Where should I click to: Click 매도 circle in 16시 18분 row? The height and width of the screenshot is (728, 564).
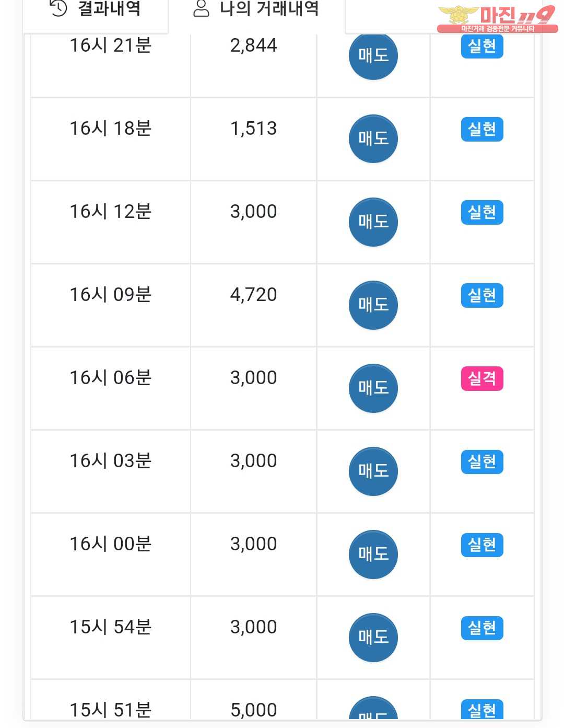click(373, 138)
